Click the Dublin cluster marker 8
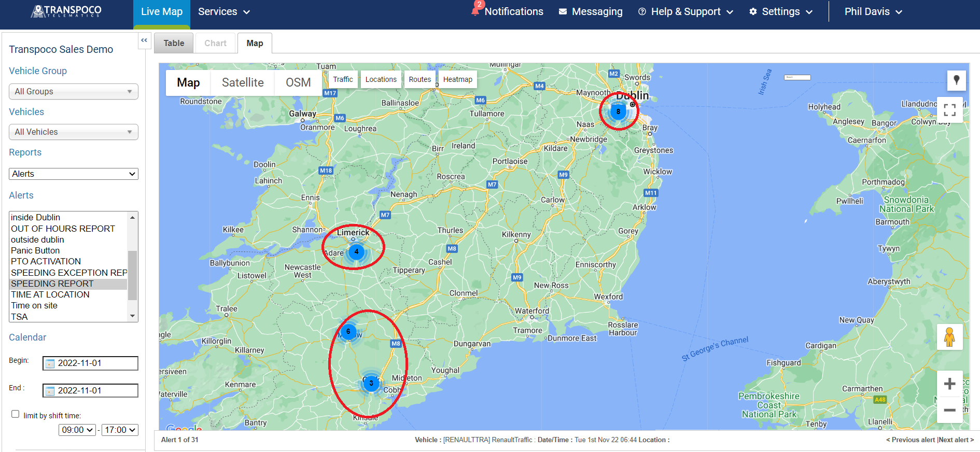This screenshot has width=980, height=452. tap(618, 111)
